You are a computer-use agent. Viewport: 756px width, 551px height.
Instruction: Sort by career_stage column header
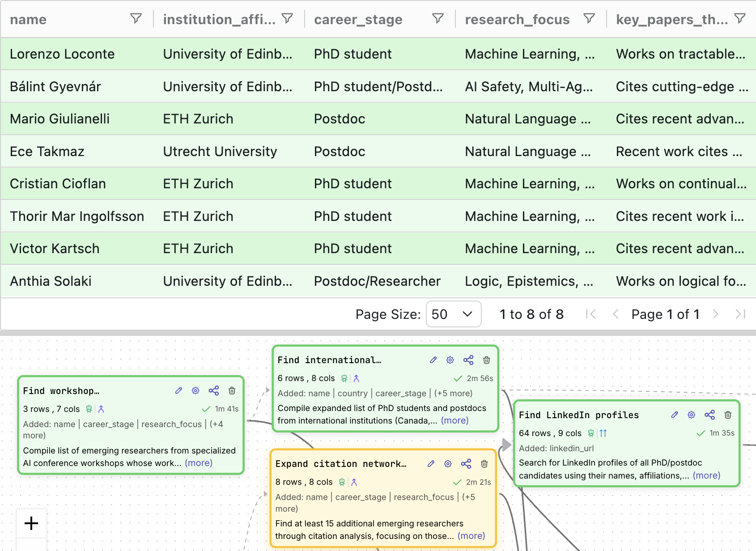click(358, 20)
